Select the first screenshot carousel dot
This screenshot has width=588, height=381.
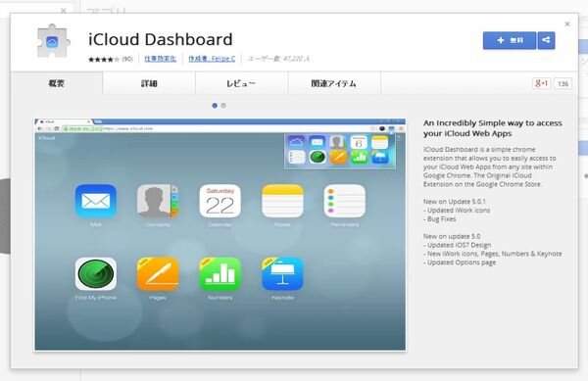coord(215,105)
